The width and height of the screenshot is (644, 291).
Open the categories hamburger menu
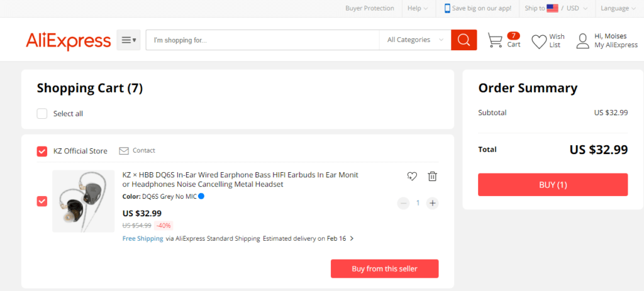[x=128, y=40]
